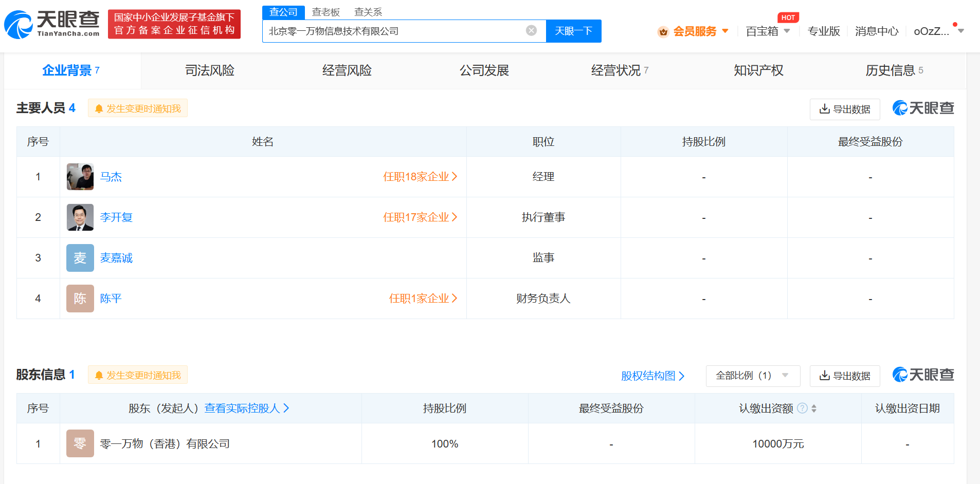Open 消息中心 in the top navigation
This screenshot has width=980, height=484.
click(877, 31)
